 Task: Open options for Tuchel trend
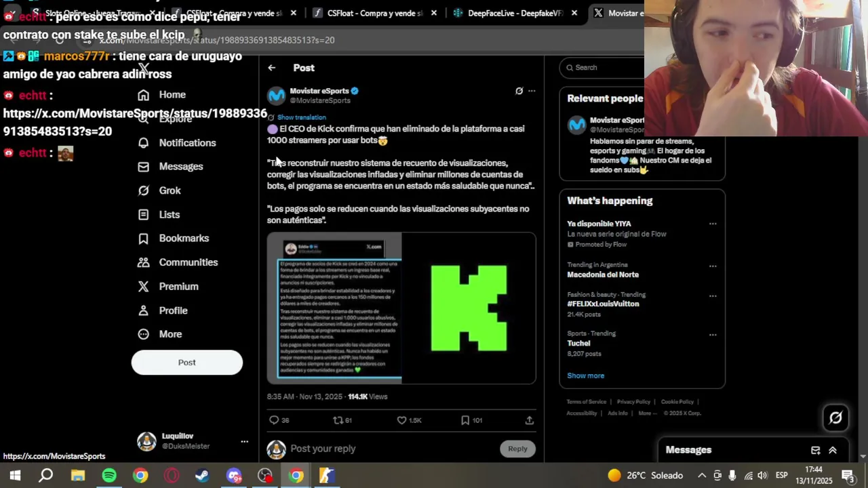click(713, 335)
